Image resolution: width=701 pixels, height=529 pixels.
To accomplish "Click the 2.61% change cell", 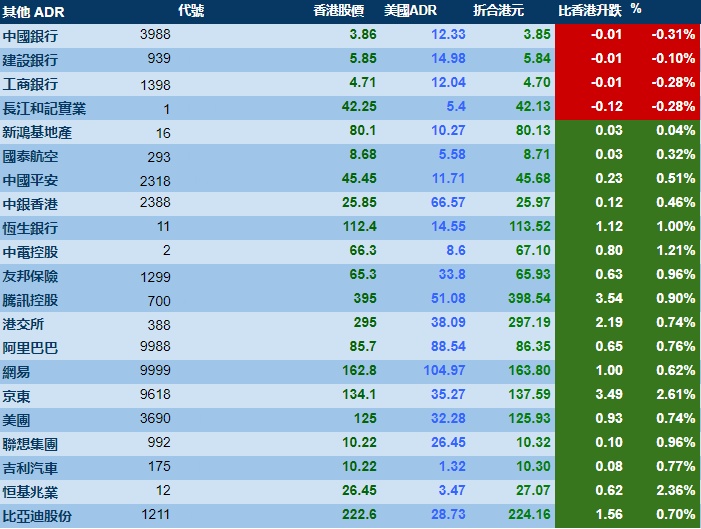I will [676, 394].
